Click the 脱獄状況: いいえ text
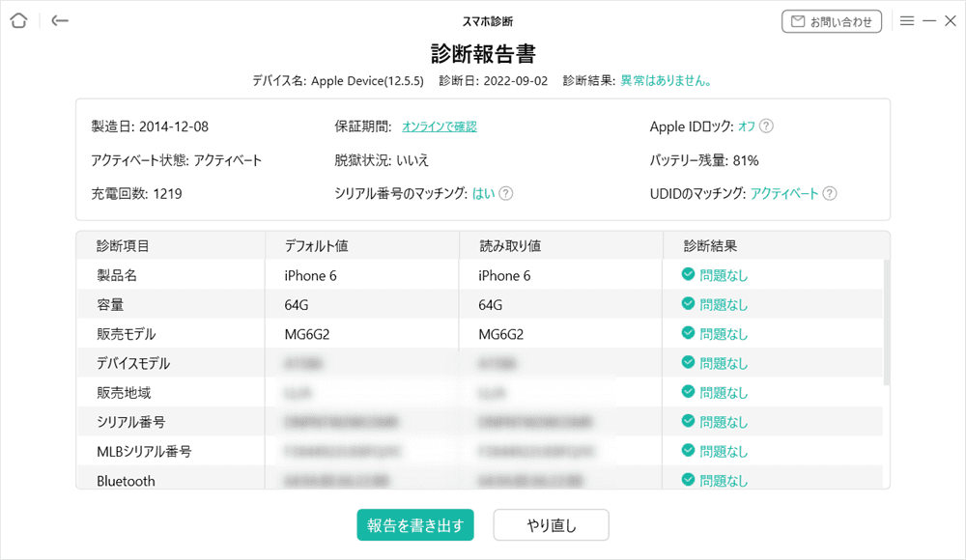Image resolution: width=966 pixels, height=560 pixels. [382, 160]
